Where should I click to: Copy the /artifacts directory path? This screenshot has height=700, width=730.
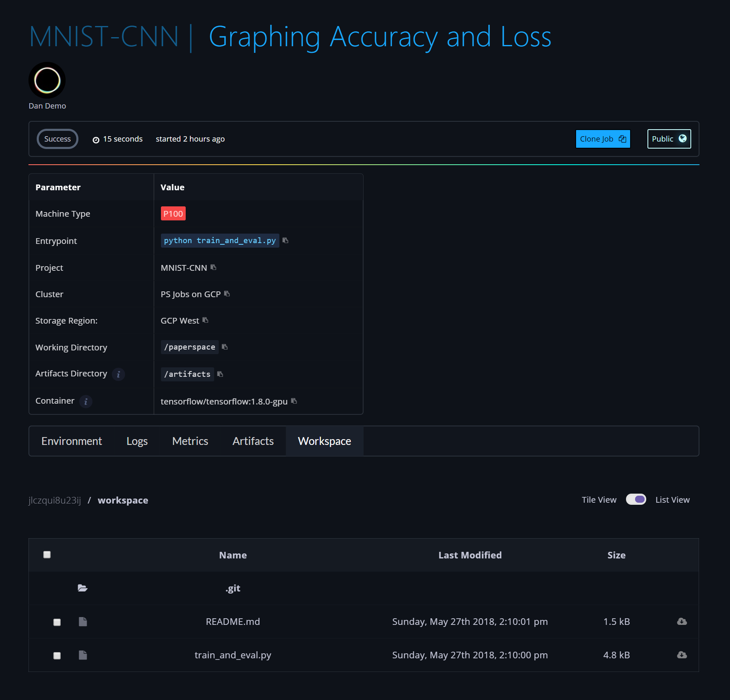[x=220, y=374]
